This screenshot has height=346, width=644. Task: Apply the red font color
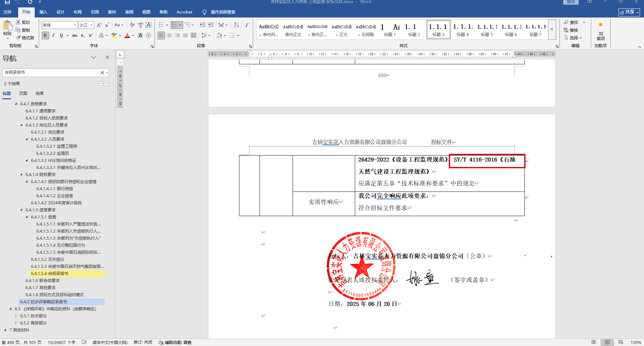tap(127, 35)
